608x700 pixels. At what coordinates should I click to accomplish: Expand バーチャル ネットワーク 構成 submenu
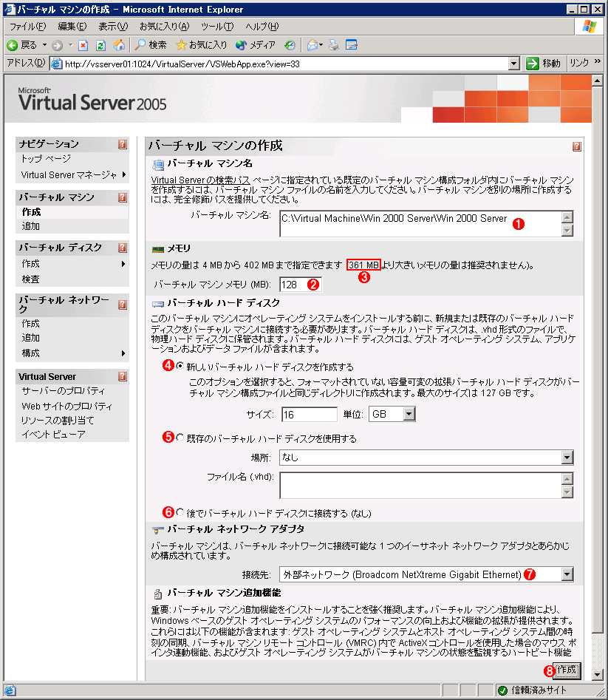124,353
